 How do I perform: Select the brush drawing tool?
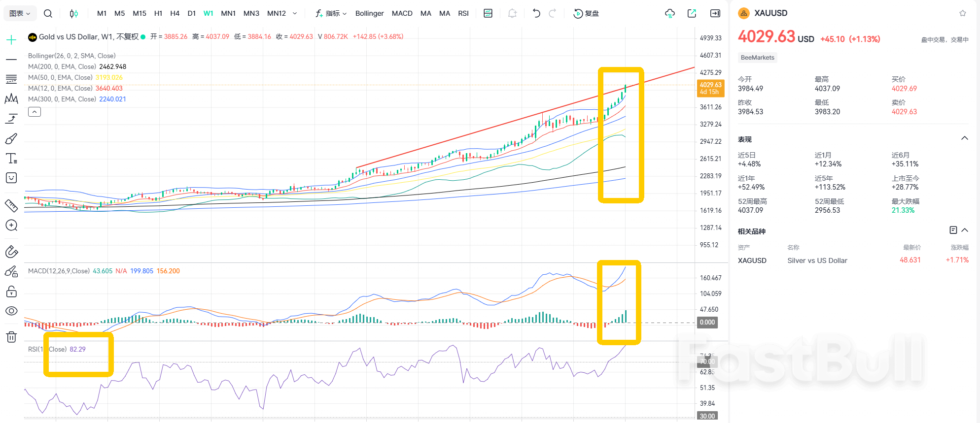click(x=11, y=139)
